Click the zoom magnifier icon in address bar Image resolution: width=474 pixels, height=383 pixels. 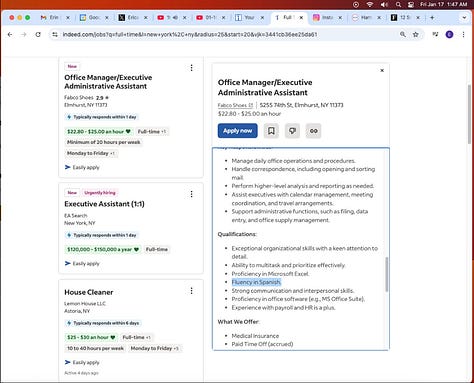click(x=403, y=34)
